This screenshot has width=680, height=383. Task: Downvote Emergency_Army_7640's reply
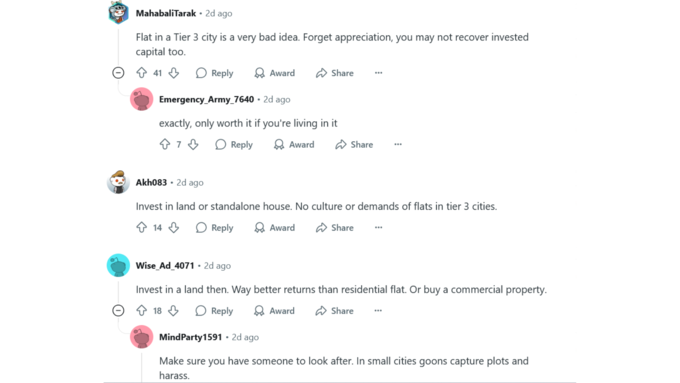(x=193, y=144)
